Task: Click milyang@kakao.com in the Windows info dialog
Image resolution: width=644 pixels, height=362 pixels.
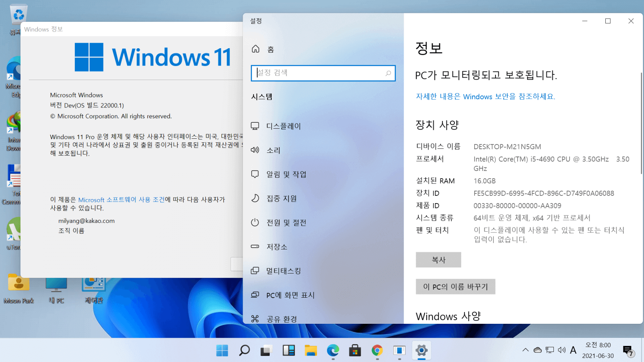Action: [x=87, y=221]
